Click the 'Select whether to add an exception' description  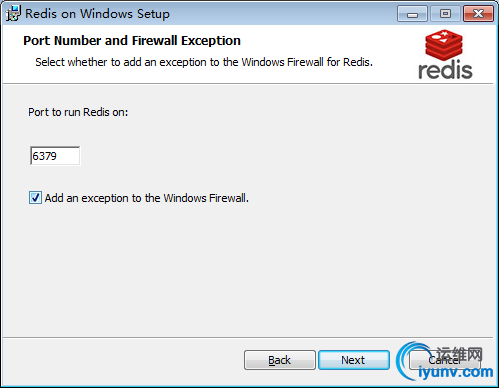[204, 62]
